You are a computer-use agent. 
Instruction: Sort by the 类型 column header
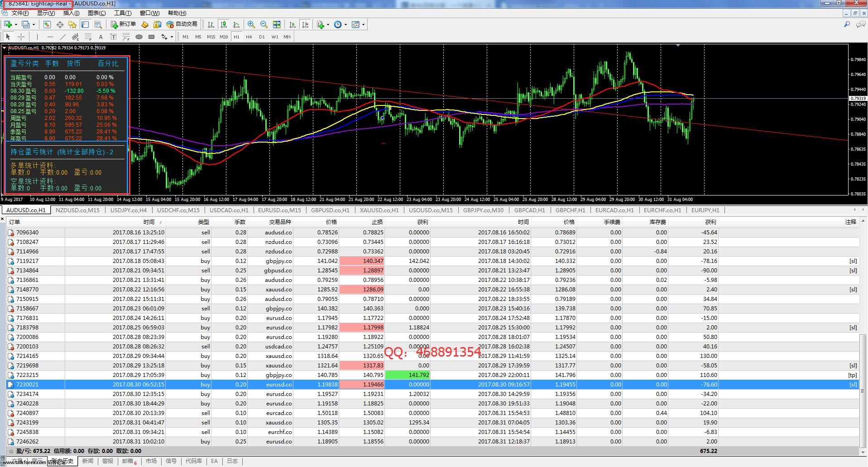[204, 222]
